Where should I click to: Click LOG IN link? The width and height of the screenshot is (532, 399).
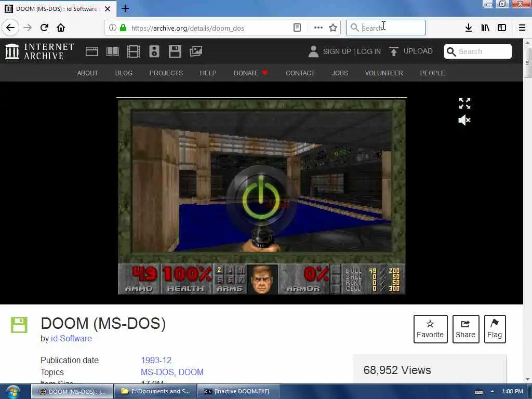(x=369, y=51)
